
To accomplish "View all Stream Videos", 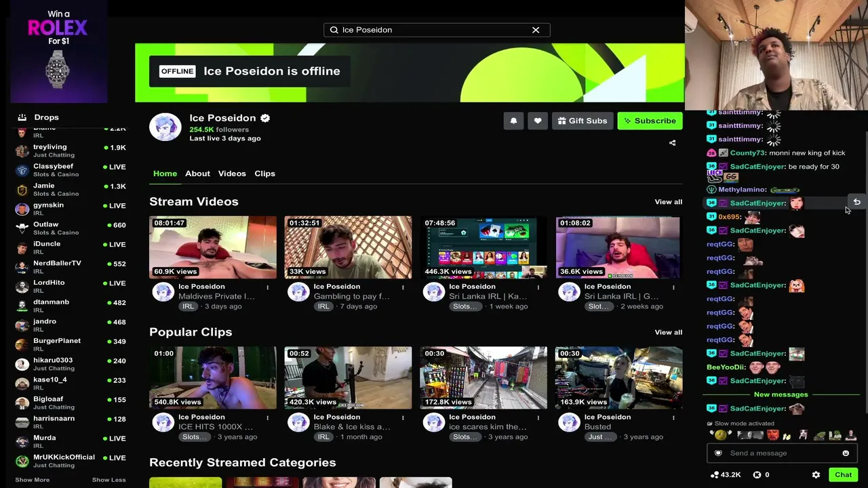I will click(x=668, y=202).
